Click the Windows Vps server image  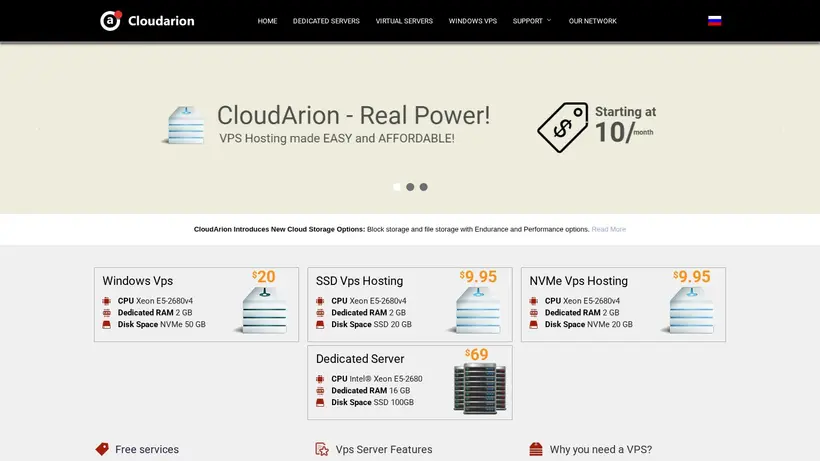(261, 310)
